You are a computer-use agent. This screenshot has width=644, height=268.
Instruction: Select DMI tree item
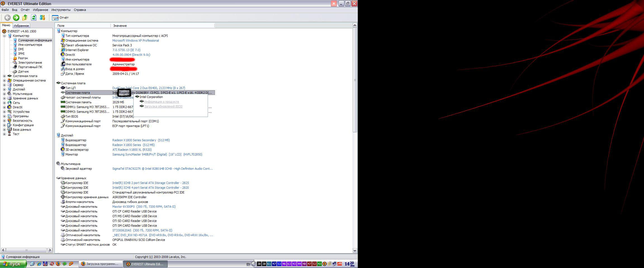coord(21,49)
